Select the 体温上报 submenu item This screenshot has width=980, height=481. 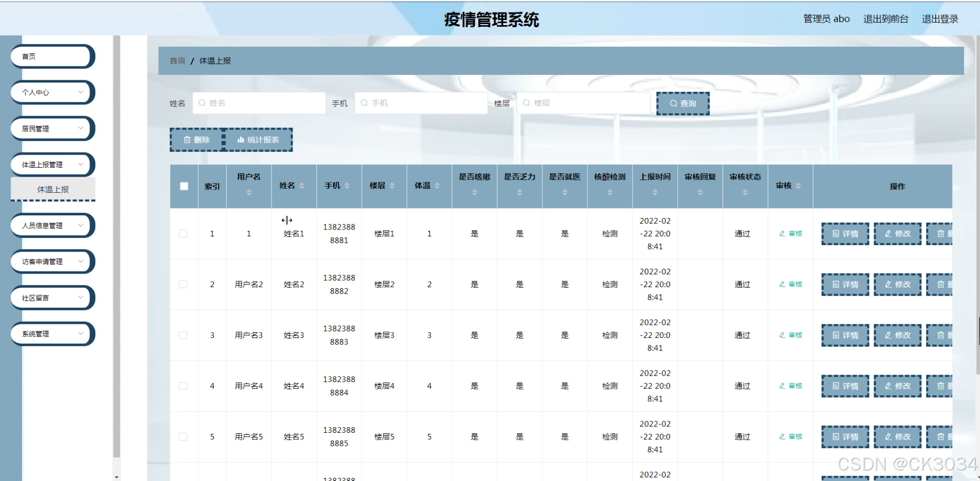point(53,189)
